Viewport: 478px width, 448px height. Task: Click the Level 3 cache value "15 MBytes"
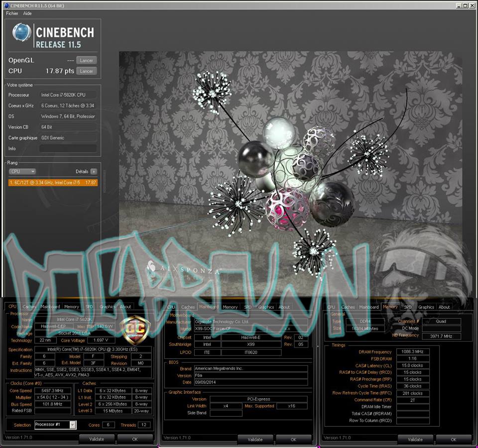(113, 411)
